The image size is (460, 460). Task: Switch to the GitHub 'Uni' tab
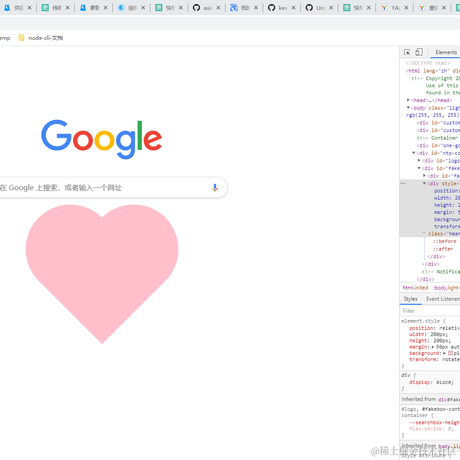[315, 8]
